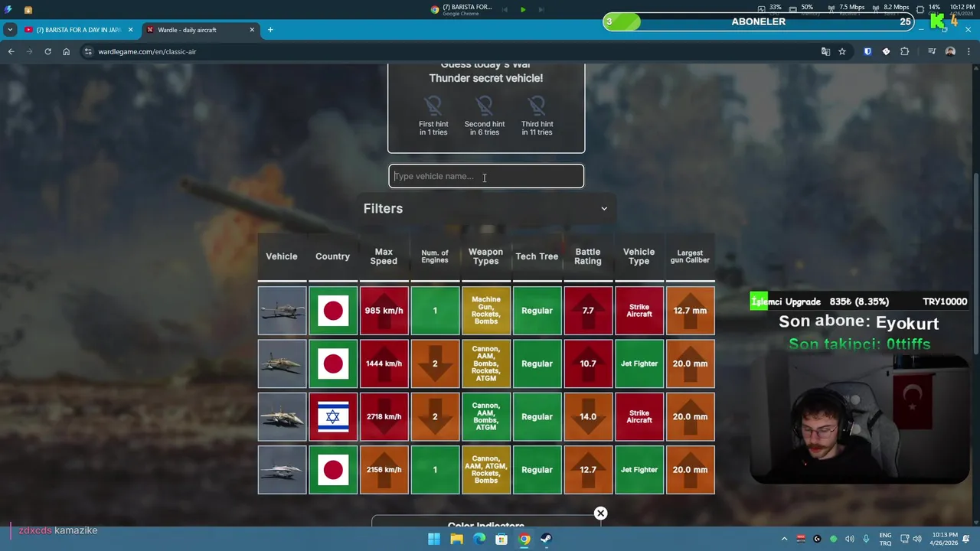Click Chrome icon in the taskbar

(x=524, y=539)
